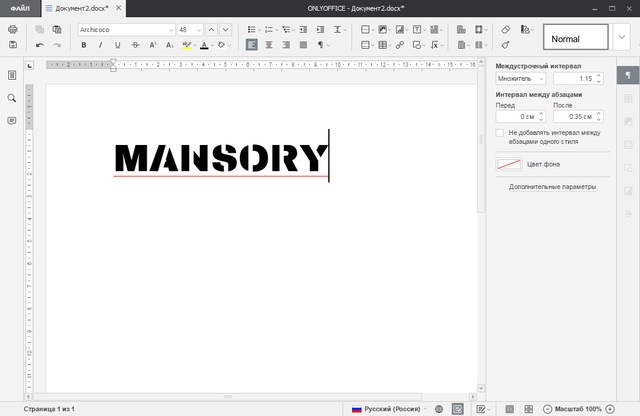
Task: Click the Цвет фона color swatch
Action: [x=509, y=163]
